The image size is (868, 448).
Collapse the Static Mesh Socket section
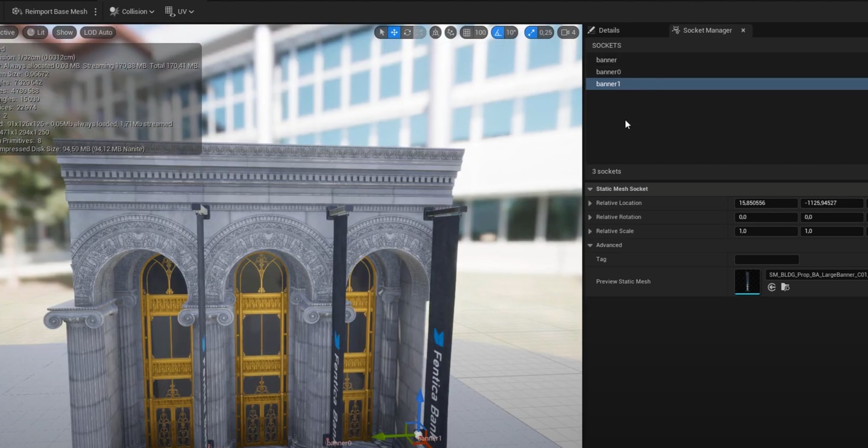click(590, 189)
